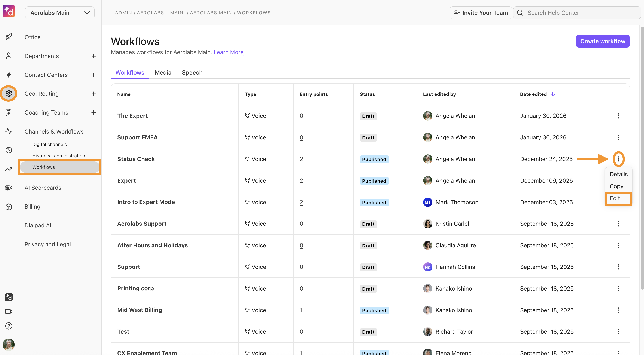Open more options for Support row
This screenshot has height=355, width=644.
(x=618, y=267)
